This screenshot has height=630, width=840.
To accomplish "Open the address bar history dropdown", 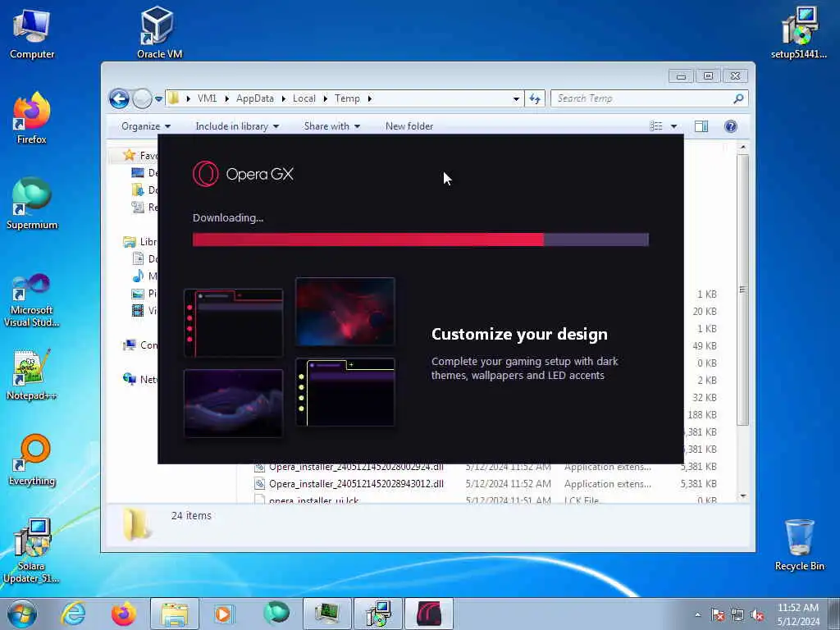I will pyautogui.click(x=516, y=98).
